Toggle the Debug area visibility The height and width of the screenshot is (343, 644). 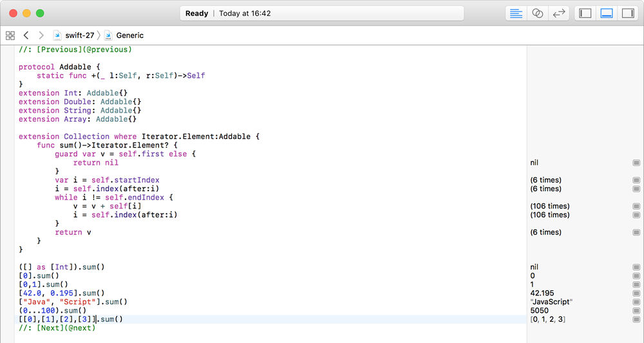point(607,14)
